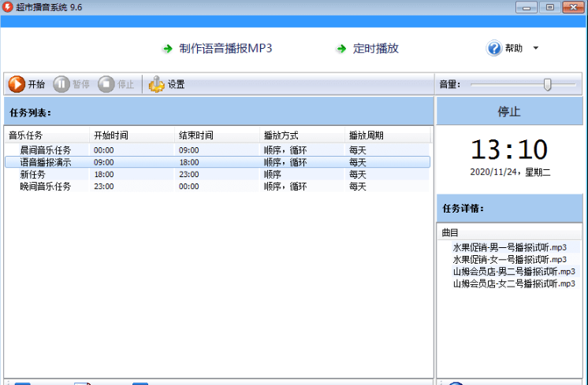This screenshot has width=588, height=385.
Task: Select the 晨间音乐任务 task row
Action: (x=46, y=150)
